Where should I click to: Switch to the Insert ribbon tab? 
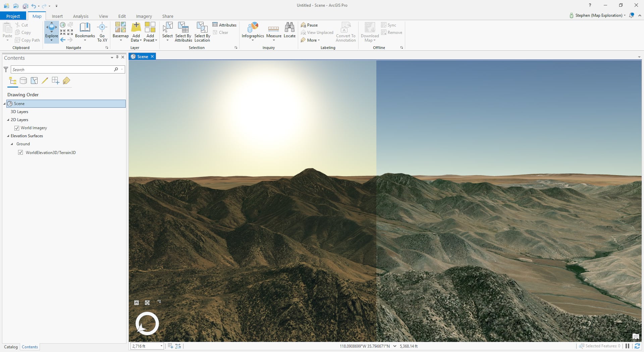[57, 16]
